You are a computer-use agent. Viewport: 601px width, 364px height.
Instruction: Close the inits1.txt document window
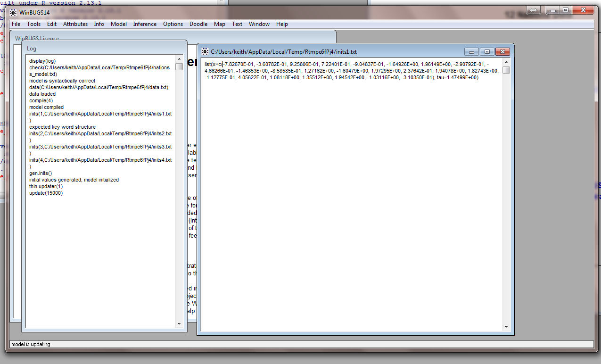tap(502, 51)
